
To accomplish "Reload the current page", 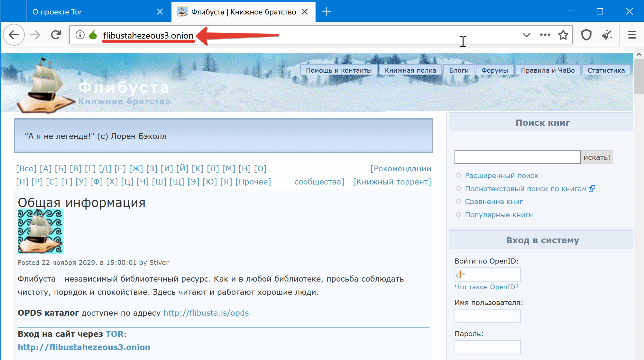I will click(x=56, y=35).
